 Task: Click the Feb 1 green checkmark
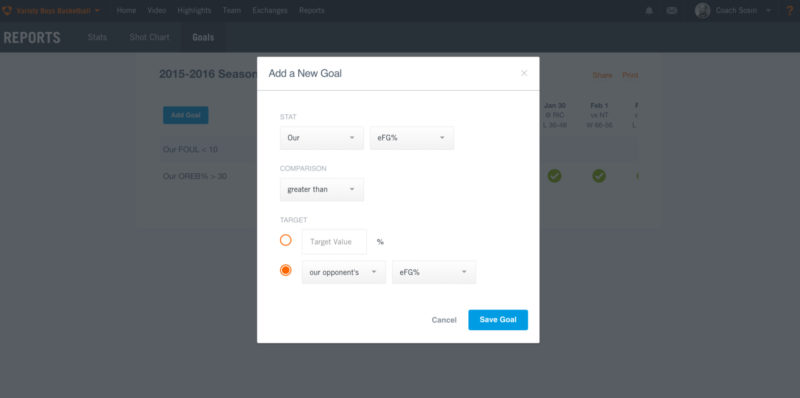pos(599,176)
